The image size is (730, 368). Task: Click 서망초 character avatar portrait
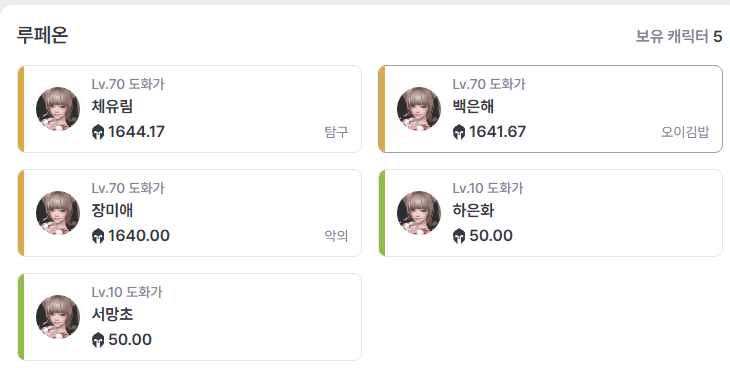pyautogui.click(x=58, y=317)
